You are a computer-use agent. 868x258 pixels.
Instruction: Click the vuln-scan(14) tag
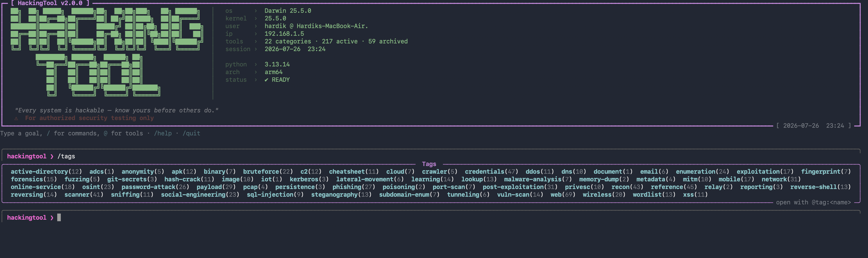click(520, 195)
